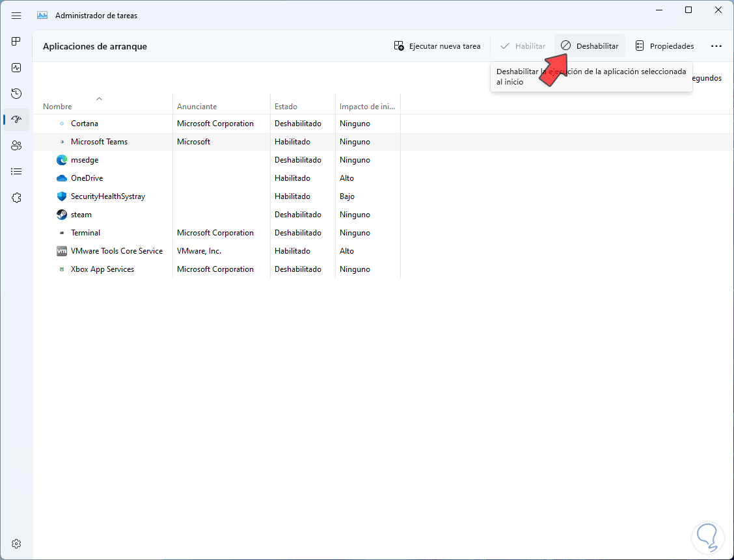Click the Ejecutar nueva tarea button

(x=437, y=46)
